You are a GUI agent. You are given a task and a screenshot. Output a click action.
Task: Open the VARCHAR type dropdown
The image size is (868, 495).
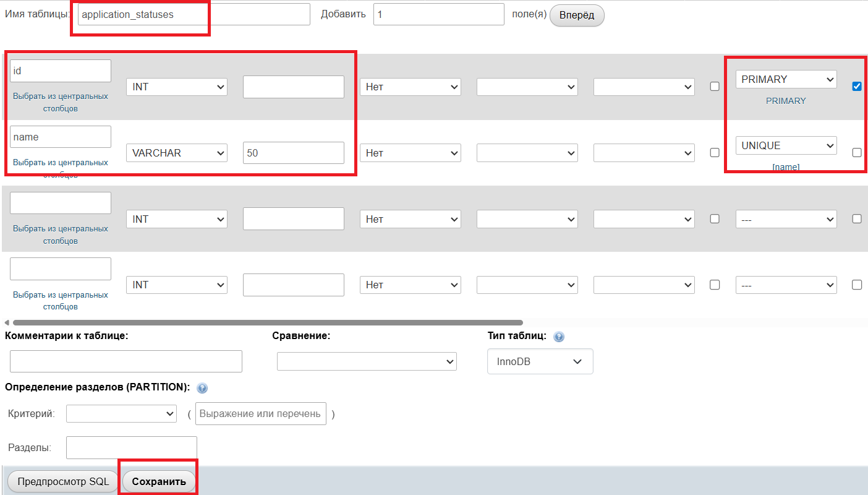click(x=176, y=153)
